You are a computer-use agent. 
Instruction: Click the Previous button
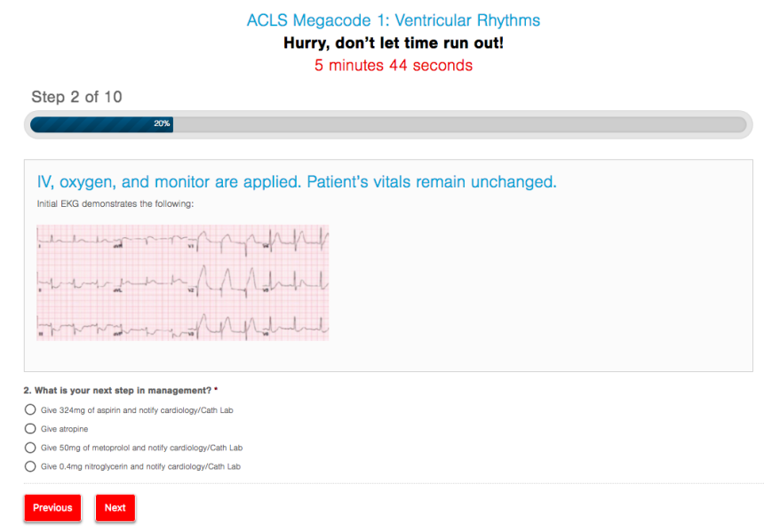[52, 508]
